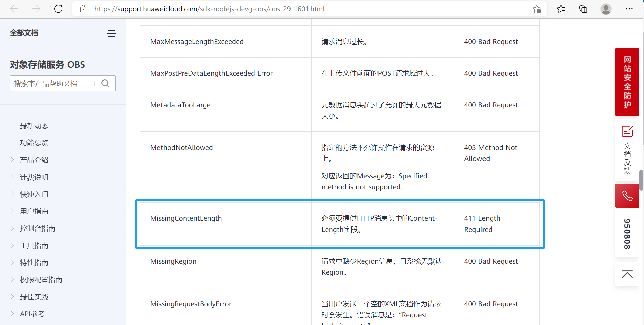The image size is (644, 325).
Task: Click the search magnifier icon in the sidebar
Action: pyautogui.click(x=105, y=83)
